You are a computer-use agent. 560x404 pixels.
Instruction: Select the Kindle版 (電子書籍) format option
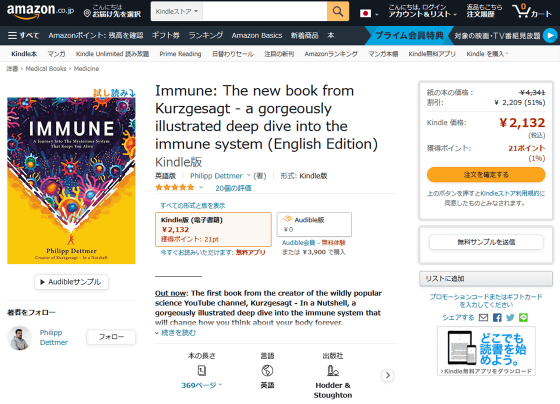(213, 229)
